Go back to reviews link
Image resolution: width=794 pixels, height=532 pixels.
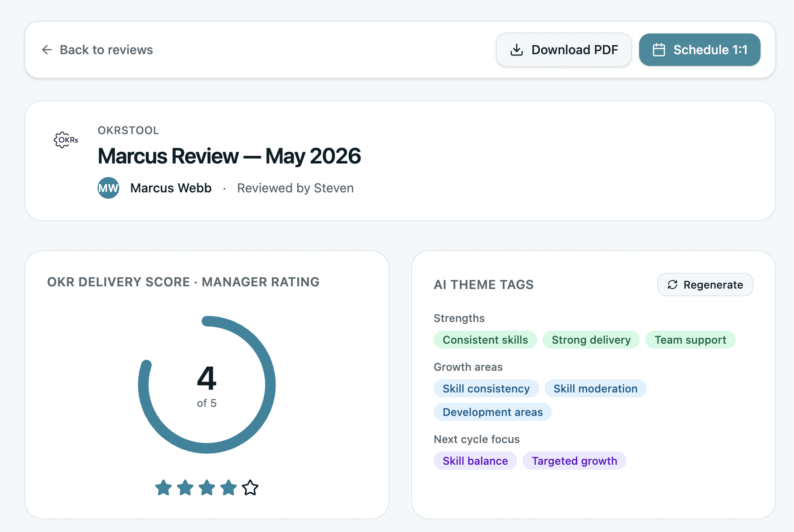click(x=97, y=50)
